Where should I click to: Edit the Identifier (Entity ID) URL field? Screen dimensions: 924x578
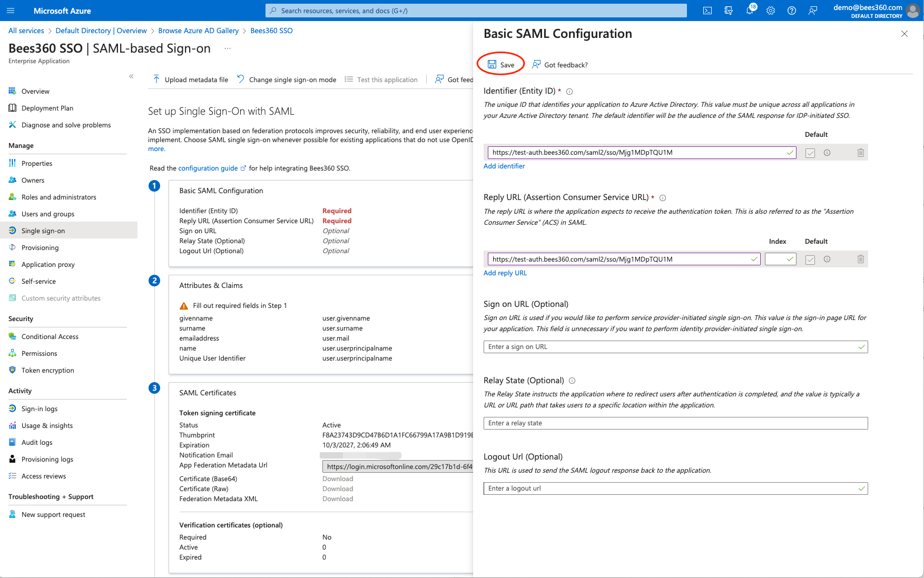click(642, 153)
